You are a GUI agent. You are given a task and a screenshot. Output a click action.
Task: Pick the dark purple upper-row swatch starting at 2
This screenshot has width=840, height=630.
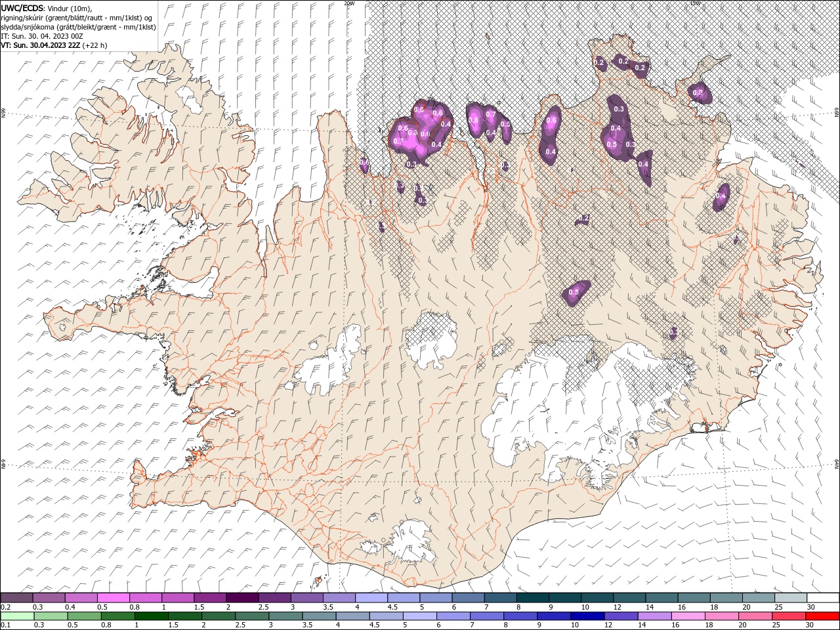pos(242,598)
